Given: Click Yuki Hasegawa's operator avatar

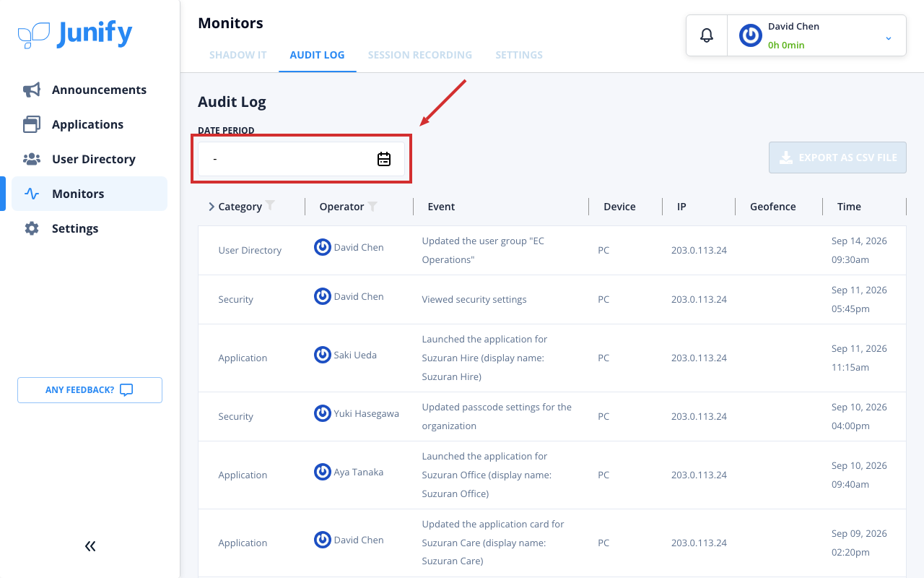Looking at the screenshot, I should (323, 413).
